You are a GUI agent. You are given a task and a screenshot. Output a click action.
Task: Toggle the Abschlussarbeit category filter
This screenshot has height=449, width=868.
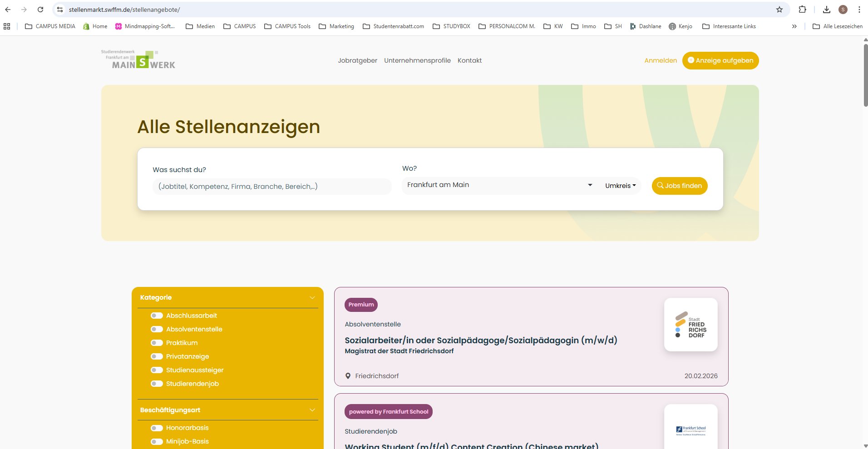(x=157, y=316)
